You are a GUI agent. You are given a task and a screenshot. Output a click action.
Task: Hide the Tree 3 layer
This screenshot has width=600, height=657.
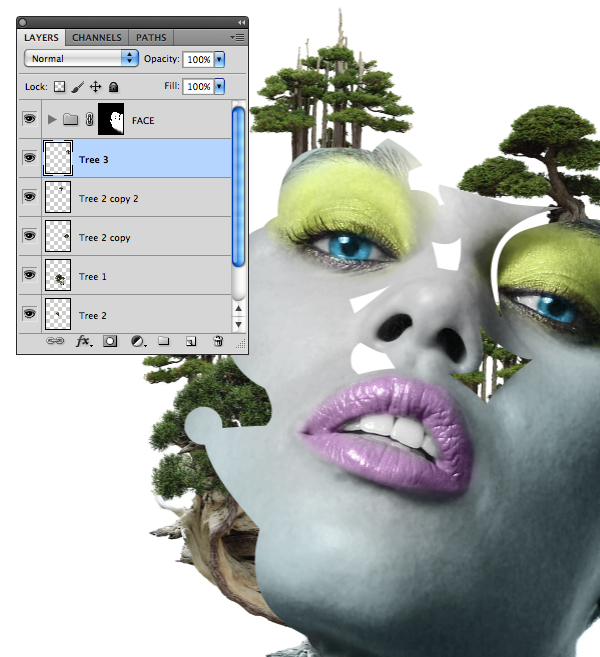29,158
